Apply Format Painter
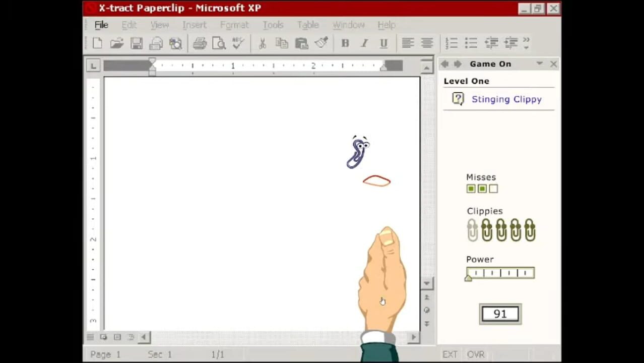The height and width of the screenshot is (363, 644). point(321,43)
